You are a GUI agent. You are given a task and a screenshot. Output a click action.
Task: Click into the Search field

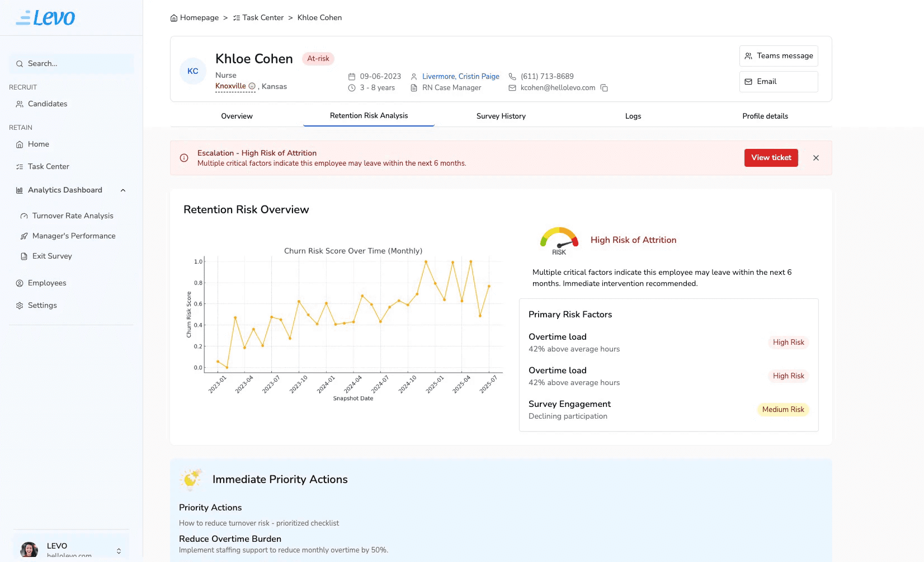point(71,64)
